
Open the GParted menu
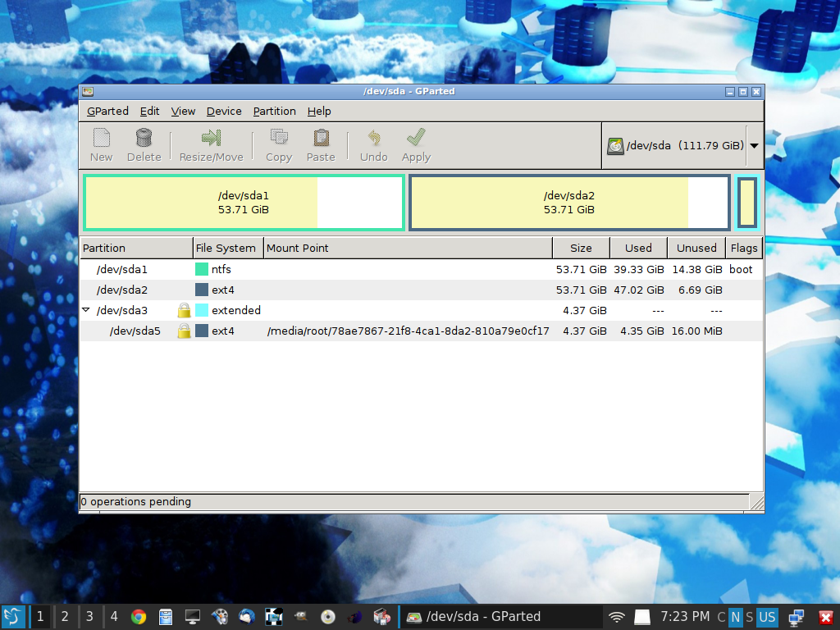[x=107, y=112]
